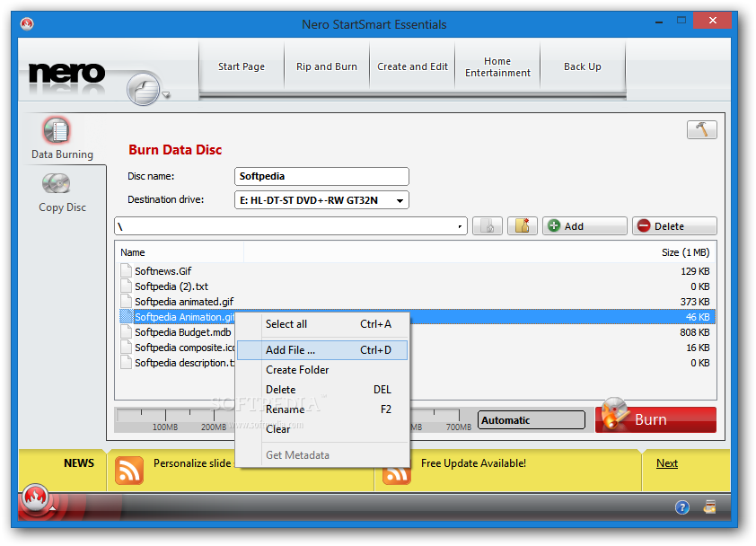756x546 pixels.
Task: Open the Data Burning section icon
Action: point(57,130)
